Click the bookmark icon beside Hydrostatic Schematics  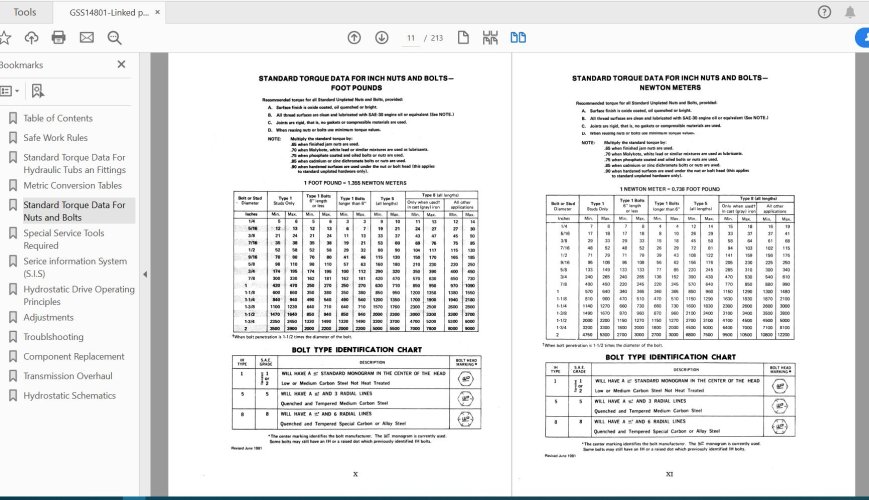coord(13,395)
